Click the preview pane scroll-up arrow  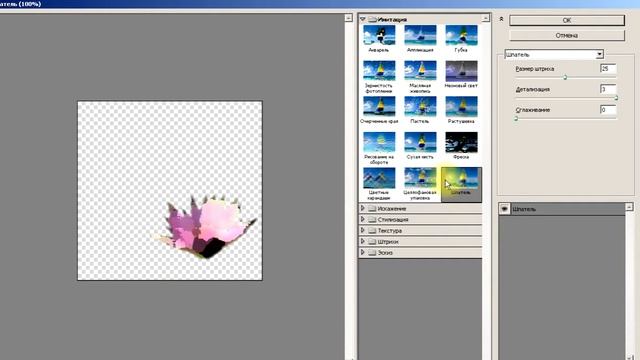[x=348, y=18]
